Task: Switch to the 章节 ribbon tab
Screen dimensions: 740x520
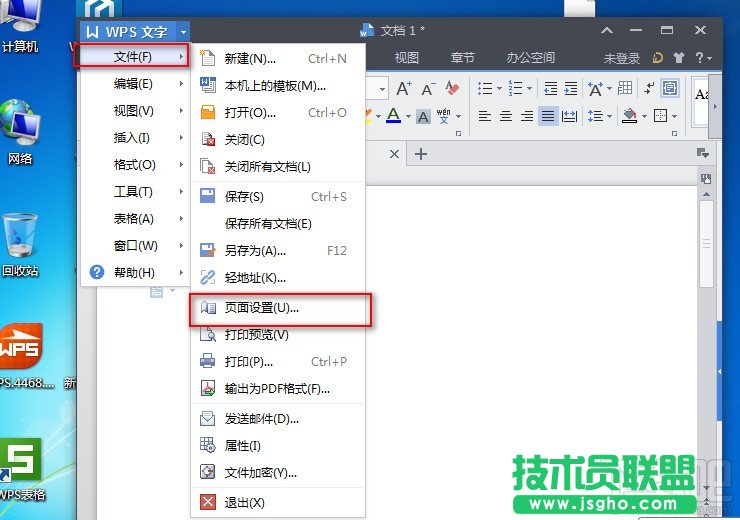Action: (x=462, y=58)
